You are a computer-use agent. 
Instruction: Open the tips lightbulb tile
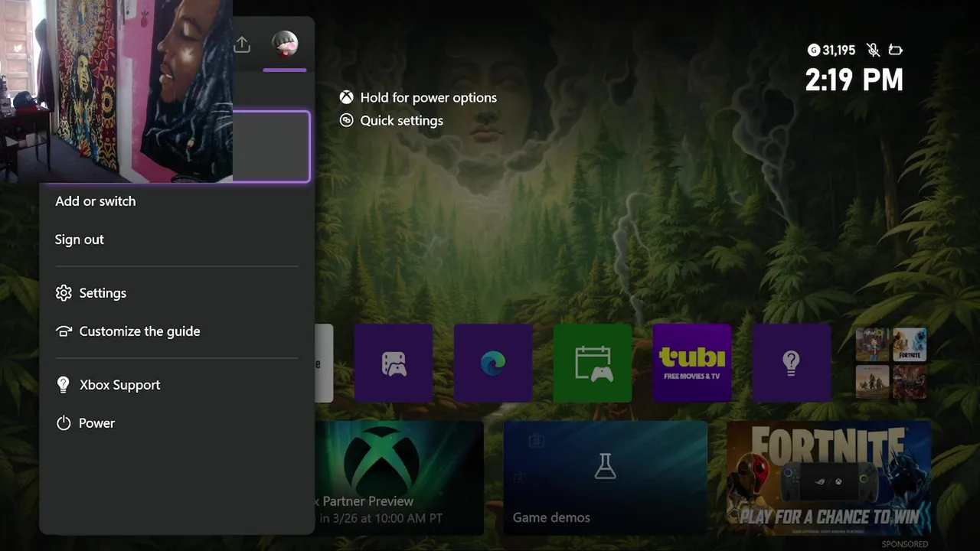(792, 363)
